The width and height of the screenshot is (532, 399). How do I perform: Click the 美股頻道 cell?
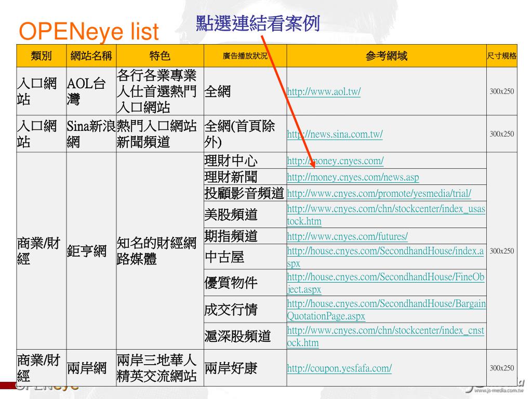click(x=245, y=215)
